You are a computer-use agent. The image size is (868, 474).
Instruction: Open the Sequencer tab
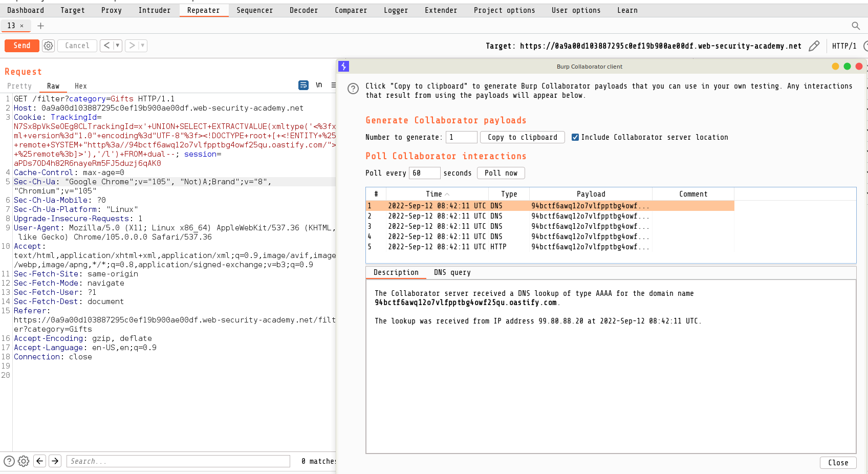pyautogui.click(x=255, y=10)
